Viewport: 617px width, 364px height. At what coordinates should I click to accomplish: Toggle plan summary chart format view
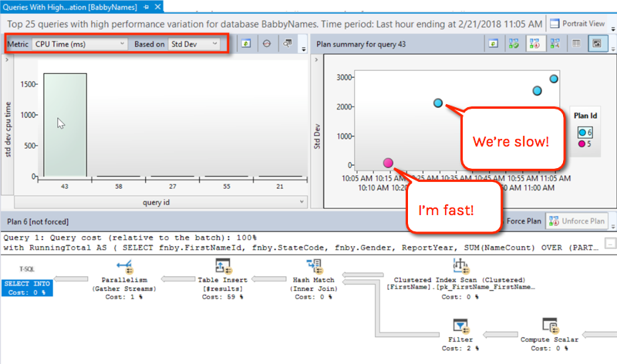tap(595, 44)
